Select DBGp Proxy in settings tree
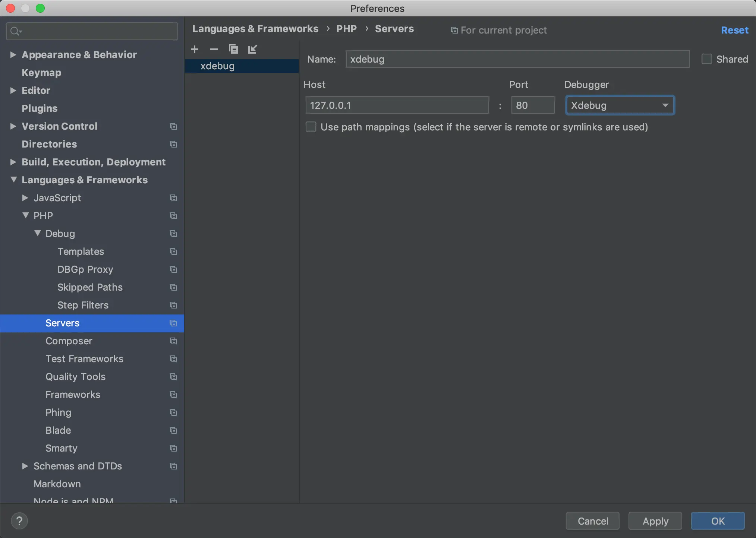The width and height of the screenshot is (756, 538). click(x=85, y=269)
